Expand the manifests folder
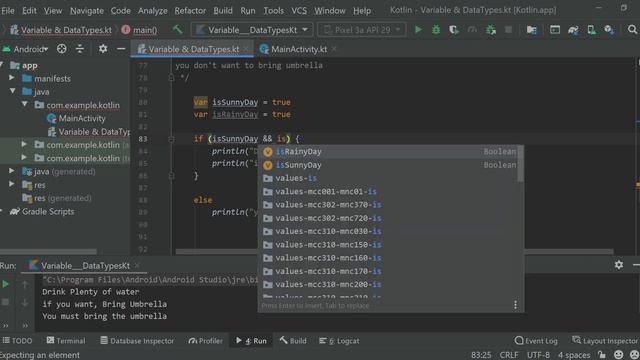 point(12,78)
